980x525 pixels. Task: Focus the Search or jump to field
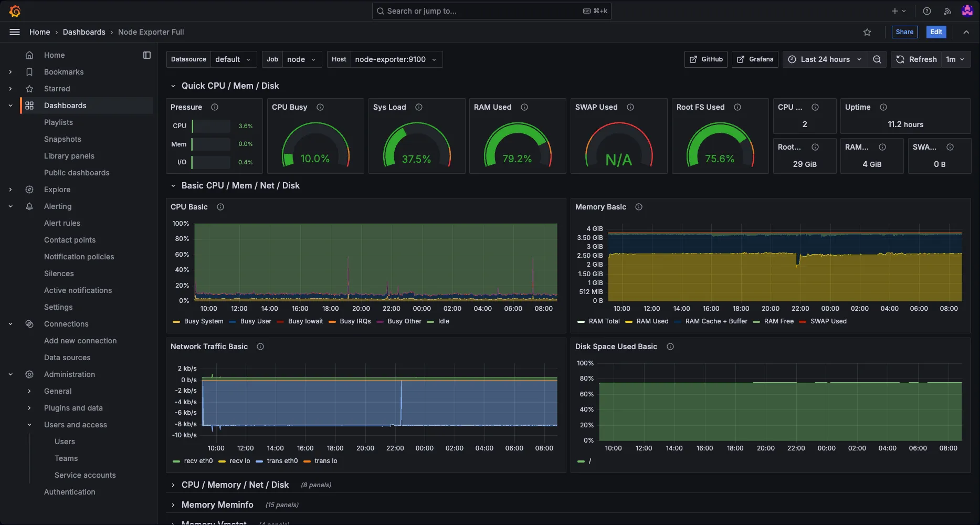coord(491,11)
